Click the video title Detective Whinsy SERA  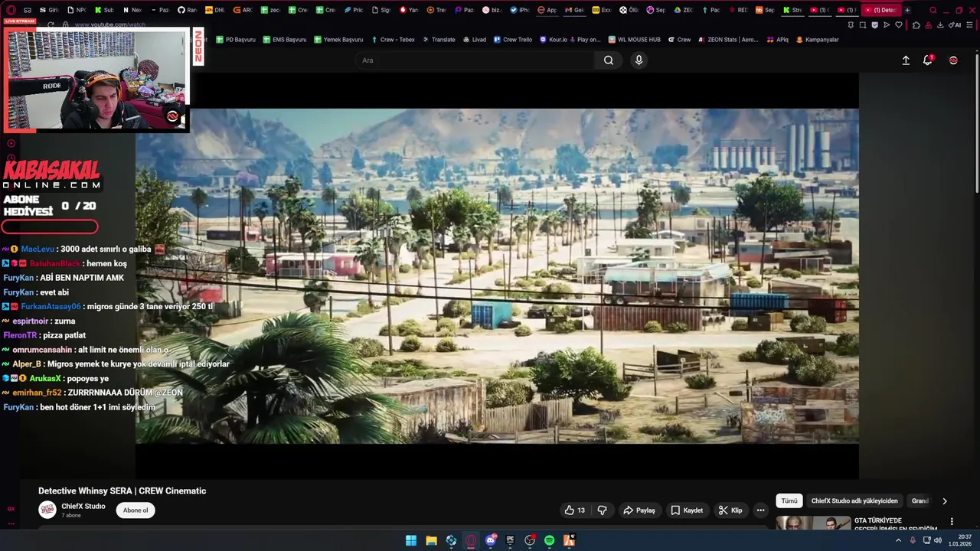click(122, 491)
